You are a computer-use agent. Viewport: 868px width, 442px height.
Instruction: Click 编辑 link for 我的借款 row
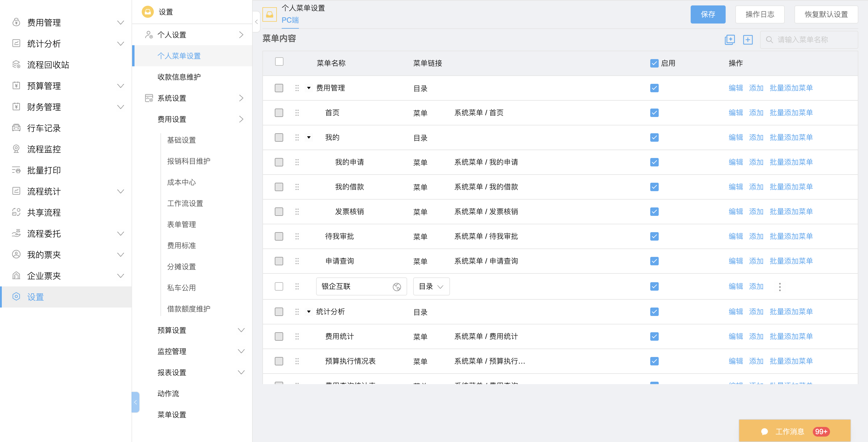tap(735, 187)
